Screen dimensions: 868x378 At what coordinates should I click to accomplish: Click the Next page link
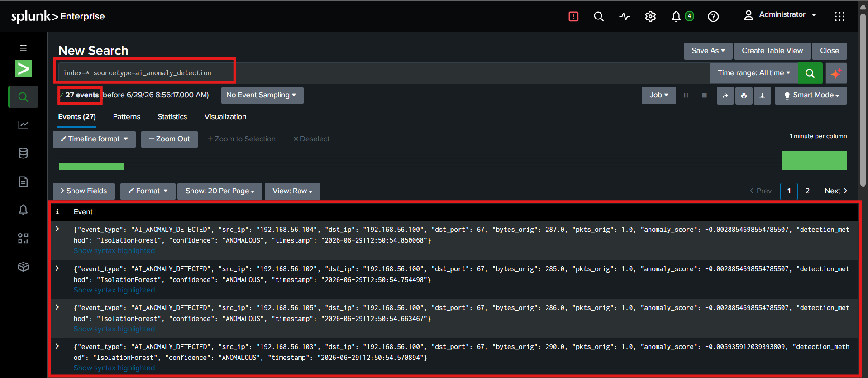click(836, 191)
